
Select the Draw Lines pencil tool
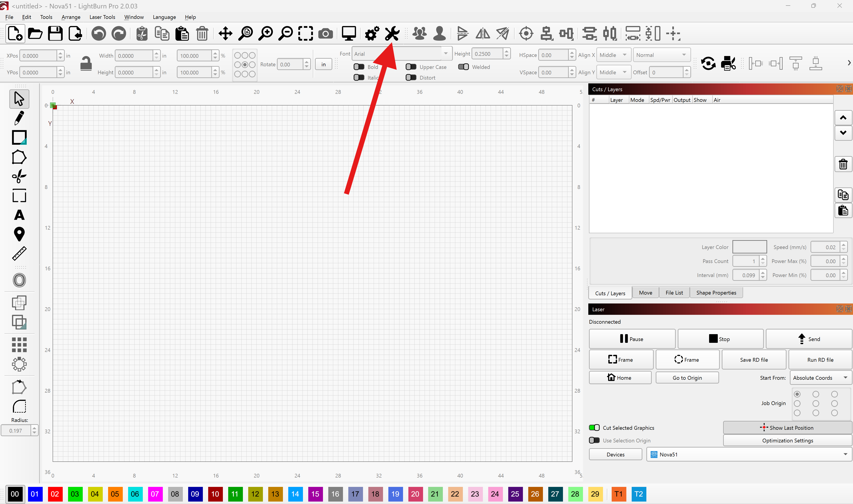point(19,118)
